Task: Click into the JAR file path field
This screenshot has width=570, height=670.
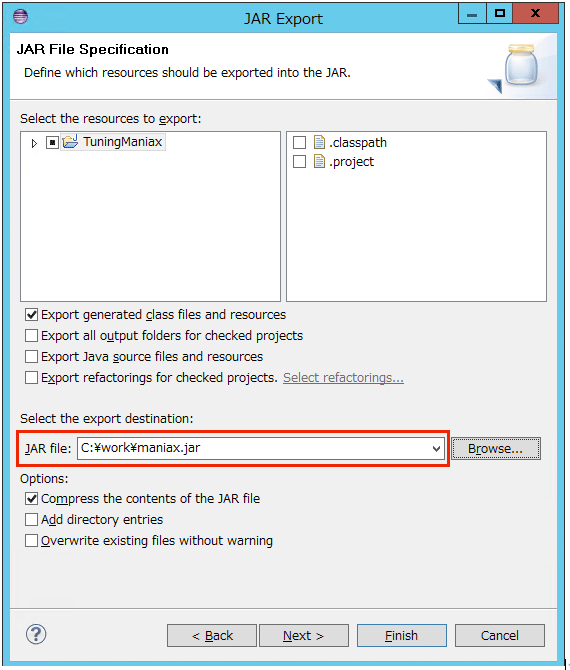Action: click(x=255, y=448)
